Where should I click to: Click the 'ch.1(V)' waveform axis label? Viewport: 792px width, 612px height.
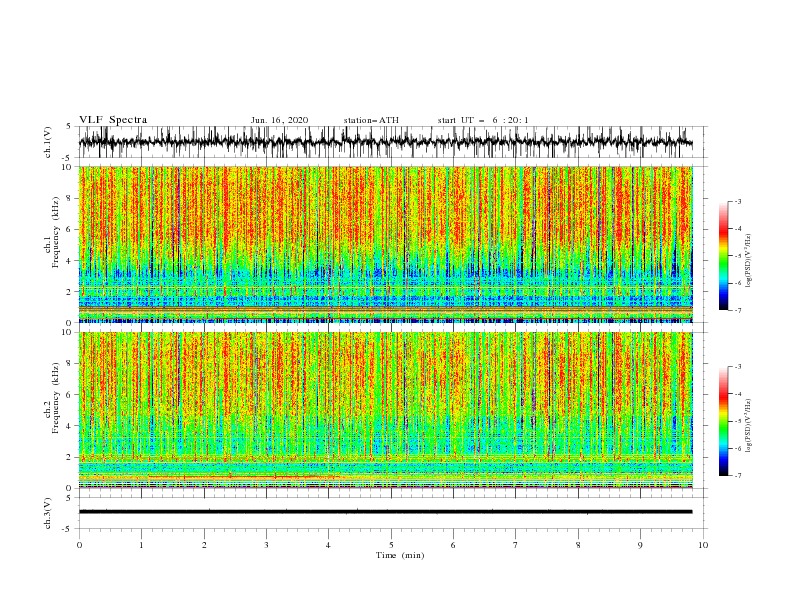pos(48,142)
